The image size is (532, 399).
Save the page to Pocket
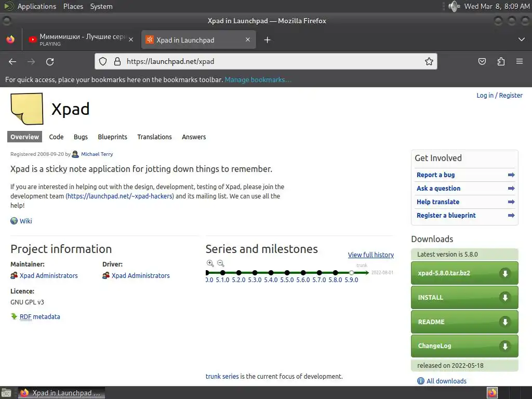[482, 61]
